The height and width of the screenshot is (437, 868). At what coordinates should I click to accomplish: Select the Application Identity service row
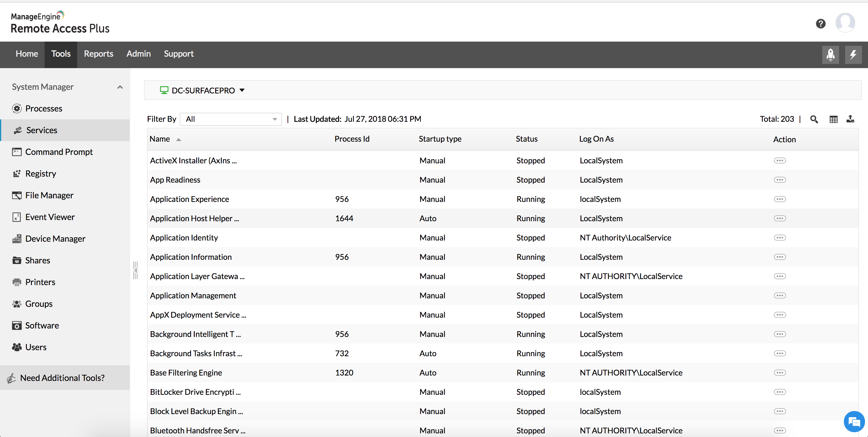coord(184,238)
